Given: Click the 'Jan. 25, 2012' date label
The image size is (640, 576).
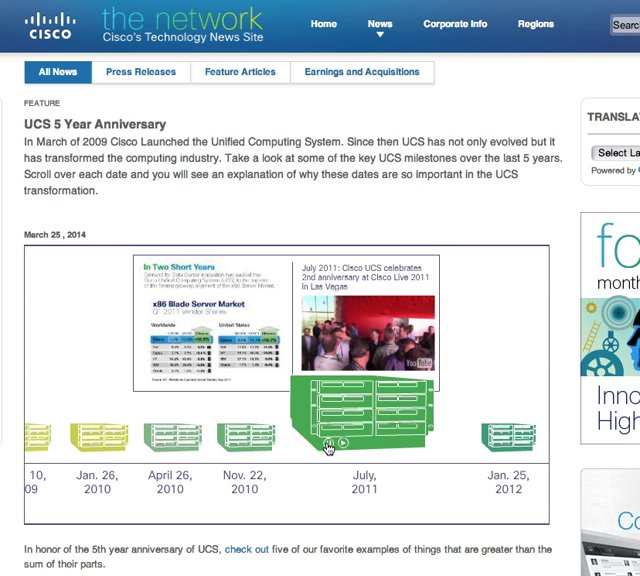Looking at the screenshot, I should point(509,482).
